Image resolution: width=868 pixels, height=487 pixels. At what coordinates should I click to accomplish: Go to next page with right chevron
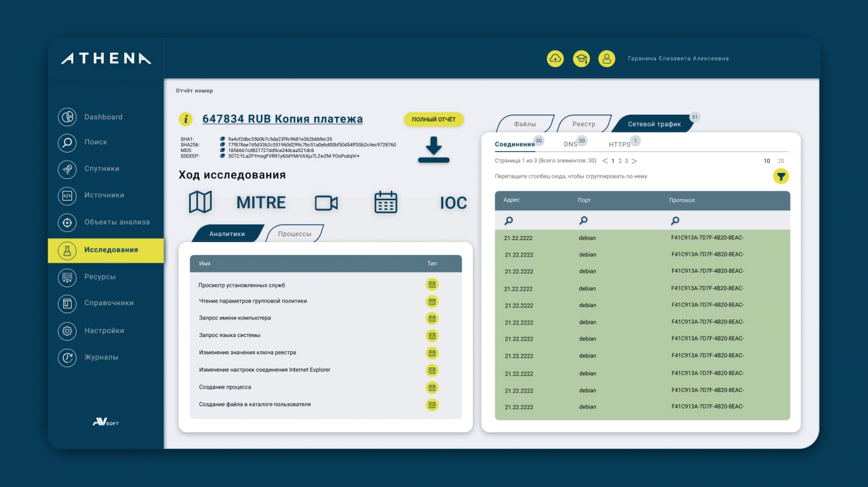coord(634,161)
